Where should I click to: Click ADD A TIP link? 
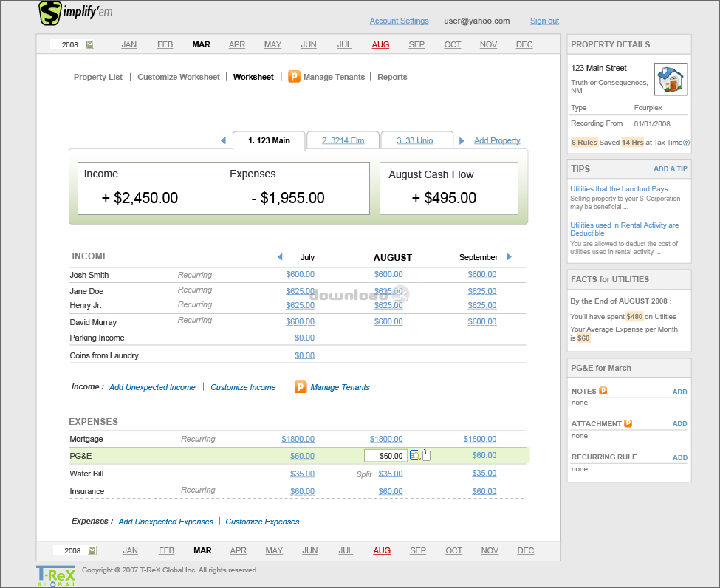671,169
